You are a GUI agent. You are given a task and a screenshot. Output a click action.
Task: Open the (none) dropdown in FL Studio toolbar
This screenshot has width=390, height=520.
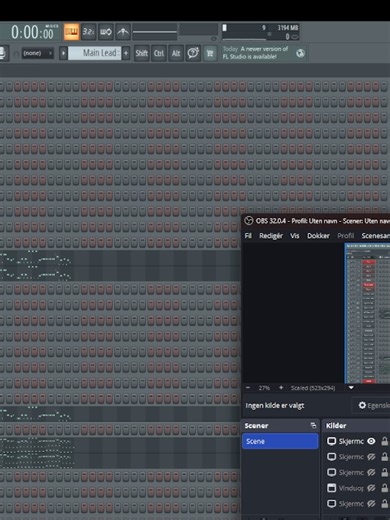(38, 53)
